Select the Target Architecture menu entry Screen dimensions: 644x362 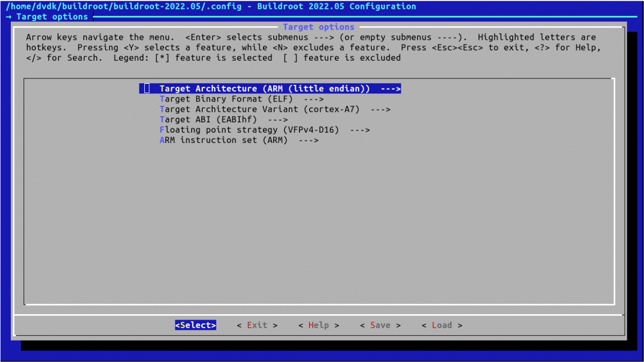coord(265,89)
